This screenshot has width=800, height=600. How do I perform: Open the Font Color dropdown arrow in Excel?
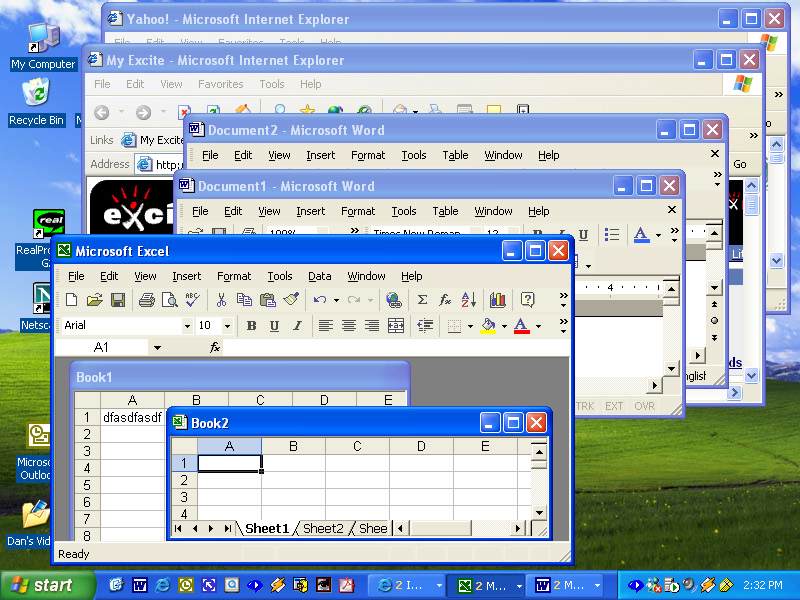tap(538, 326)
